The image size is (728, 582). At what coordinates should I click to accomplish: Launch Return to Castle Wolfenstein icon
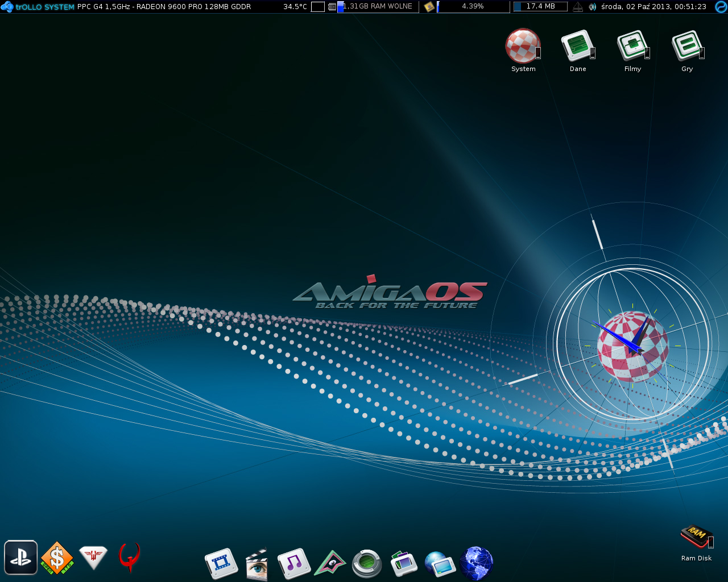click(x=93, y=557)
